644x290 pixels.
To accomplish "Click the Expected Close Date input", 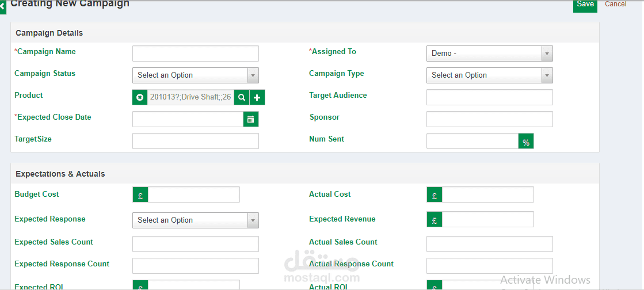I will 188,119.
